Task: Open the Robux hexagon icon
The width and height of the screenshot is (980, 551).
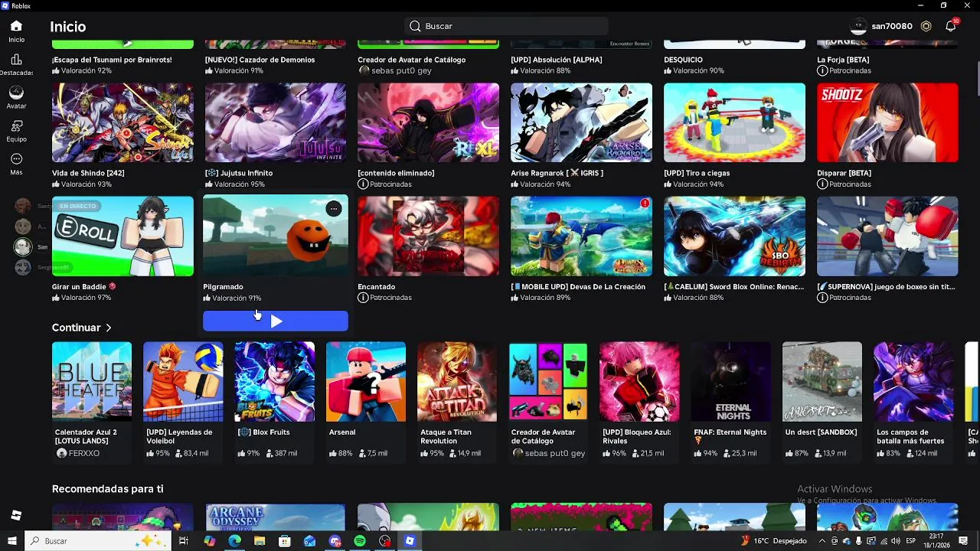Action: (x=926, y=26)
